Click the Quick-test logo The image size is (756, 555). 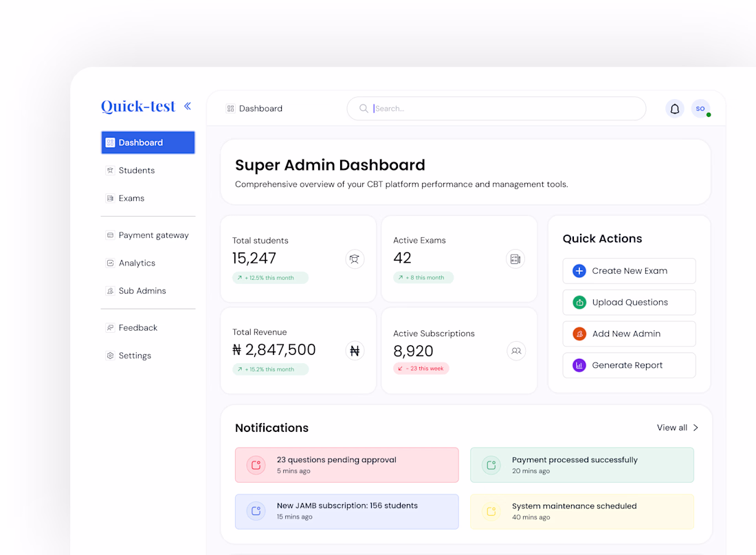pyautogui.click(x=138, y=106)
